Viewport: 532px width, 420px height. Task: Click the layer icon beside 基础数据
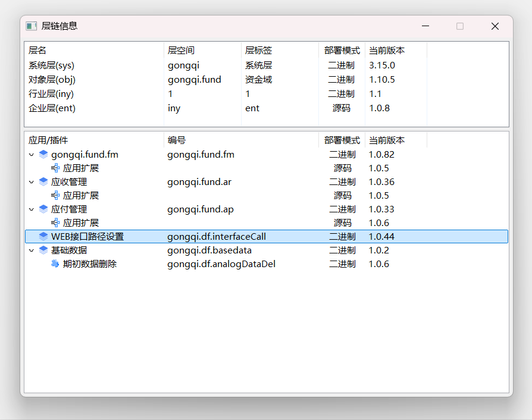click(43, 250)
